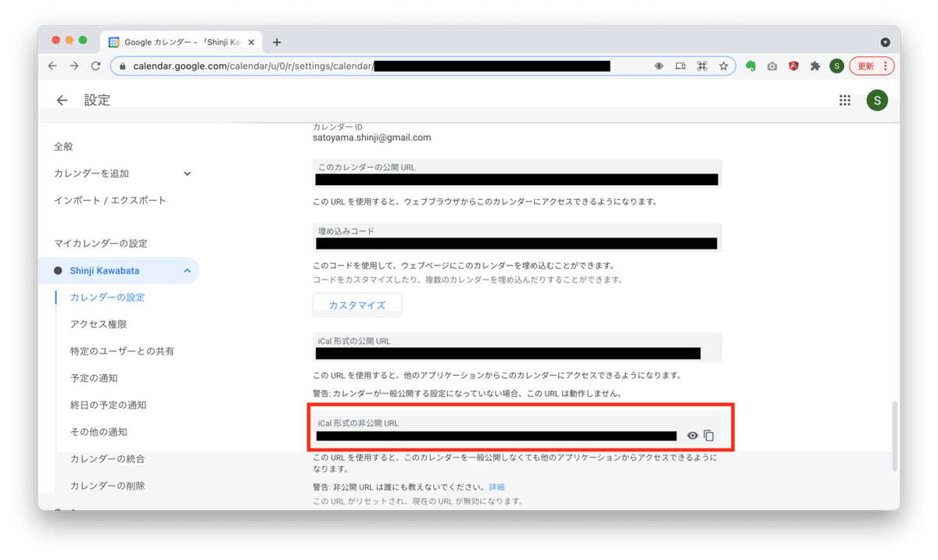The height and width of the screenshot is (560, 938).
Task: Click the browser forward button
Action: [x=74, y=66]
